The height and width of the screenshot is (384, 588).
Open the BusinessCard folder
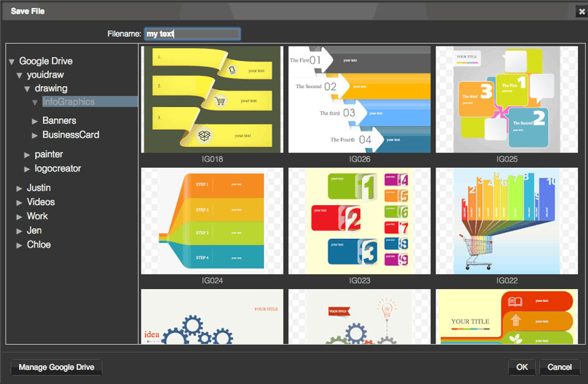click(x=71, y=135)
